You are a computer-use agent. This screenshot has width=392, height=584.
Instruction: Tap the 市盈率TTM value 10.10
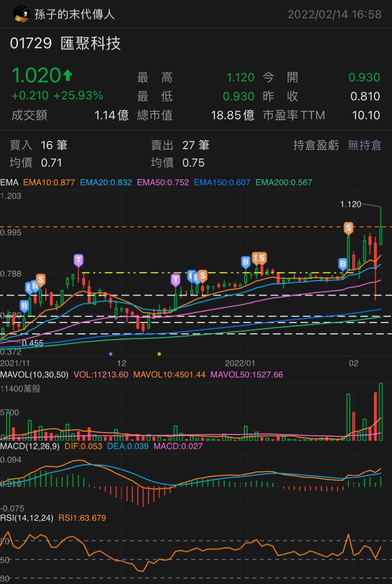[x=366, y=115]
